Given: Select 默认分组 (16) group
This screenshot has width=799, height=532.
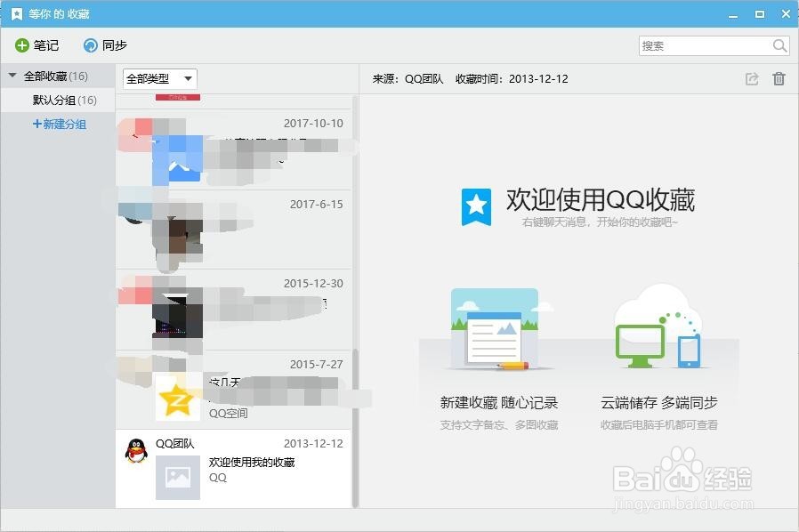Looking at the screenshot, I should (x=58, y=100).
